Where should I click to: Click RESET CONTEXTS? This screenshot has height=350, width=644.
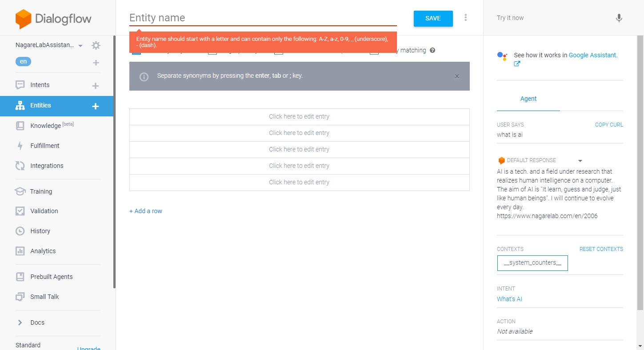(x=601, y=249)
